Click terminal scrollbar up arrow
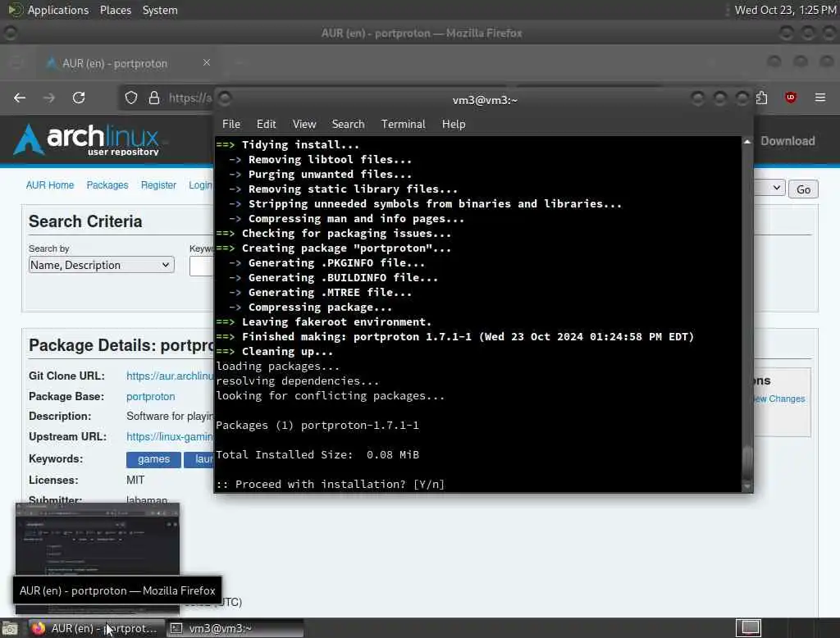 point(747,141)
